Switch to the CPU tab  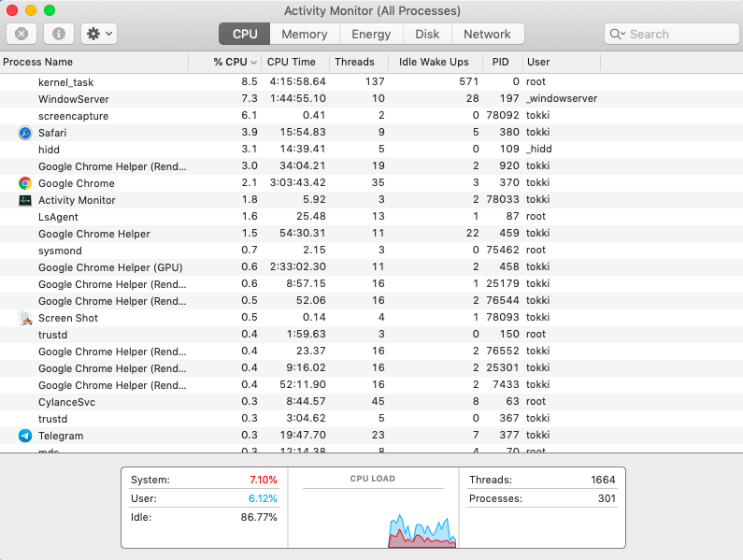click(245, 34)
